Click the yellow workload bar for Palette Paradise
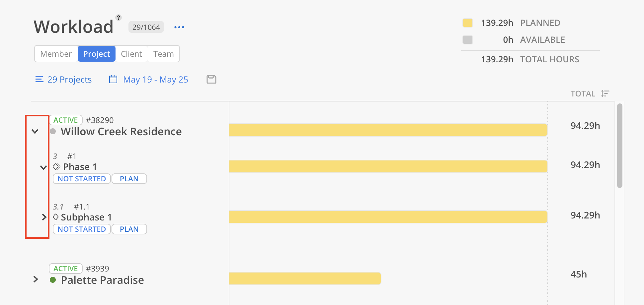The height and width of the screenshot is (305, 644). click(x=305, y=278)
